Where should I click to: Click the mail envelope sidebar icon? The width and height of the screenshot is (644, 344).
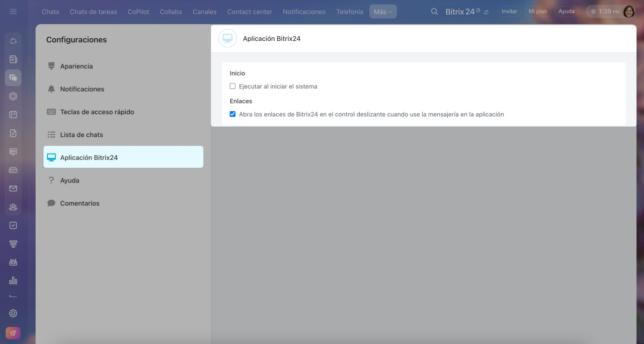13,189
